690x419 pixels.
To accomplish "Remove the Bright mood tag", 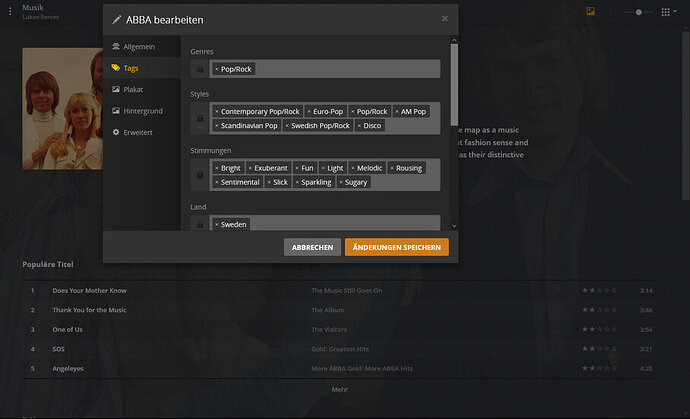I will point(217,168).
